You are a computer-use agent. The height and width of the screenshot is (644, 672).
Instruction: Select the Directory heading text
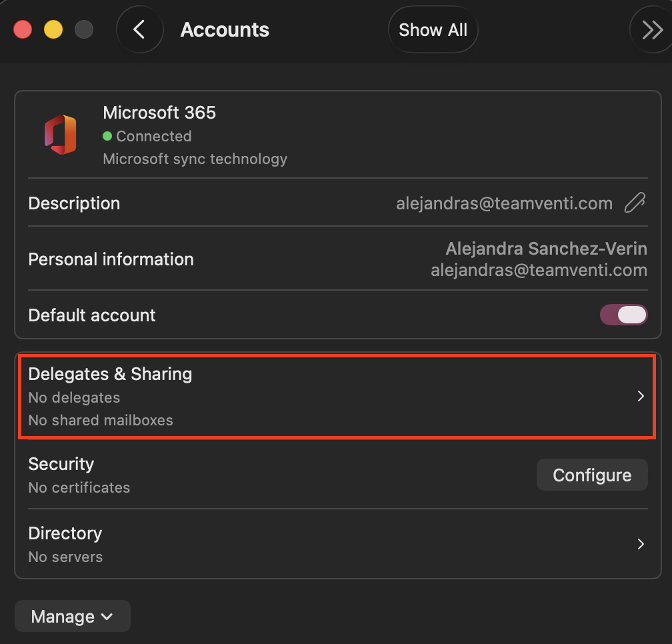(65, 533)
